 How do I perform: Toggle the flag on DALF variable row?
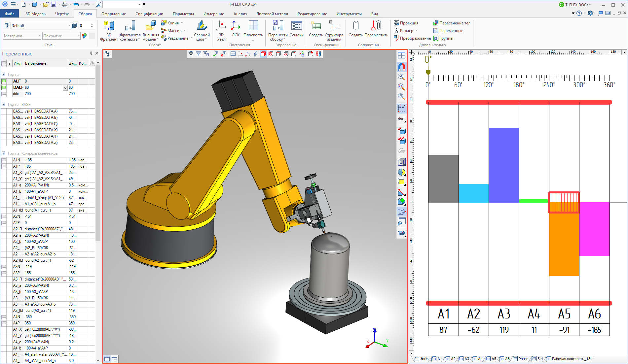point(4,87)
